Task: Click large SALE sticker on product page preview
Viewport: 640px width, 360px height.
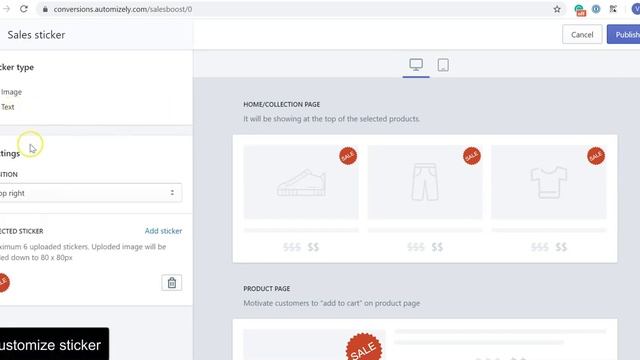Action: 364,347
